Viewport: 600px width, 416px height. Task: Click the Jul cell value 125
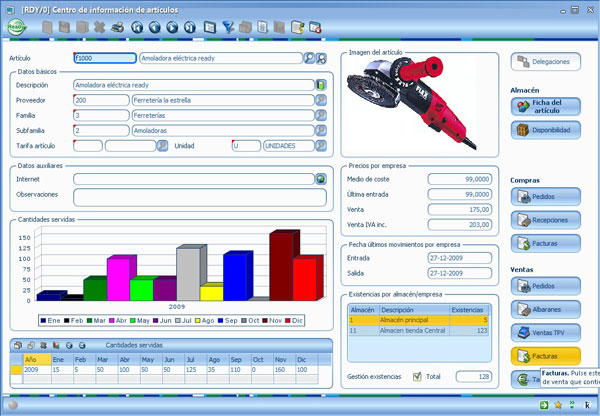pyautogui.click(x=196, y=370)
